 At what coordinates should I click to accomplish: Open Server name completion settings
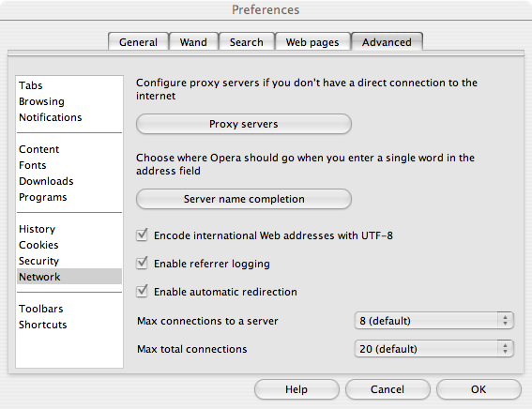click(x=244, y=199)
